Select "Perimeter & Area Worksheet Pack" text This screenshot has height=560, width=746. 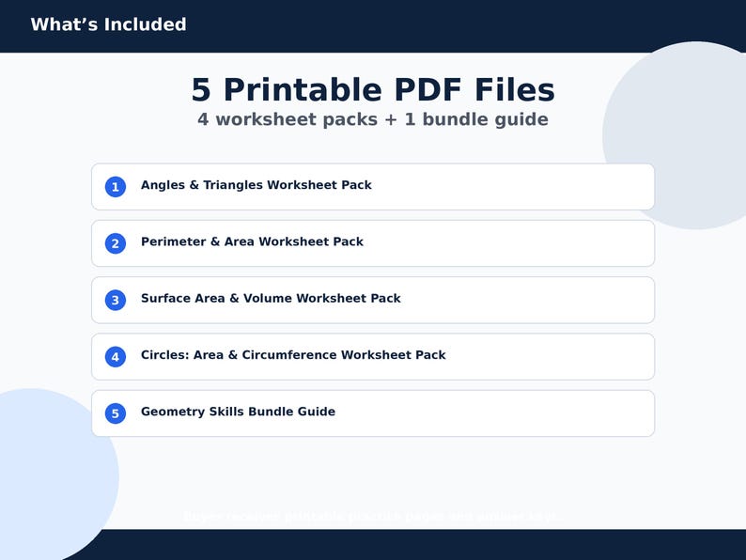pyautogui.click(x=252, y=241)
